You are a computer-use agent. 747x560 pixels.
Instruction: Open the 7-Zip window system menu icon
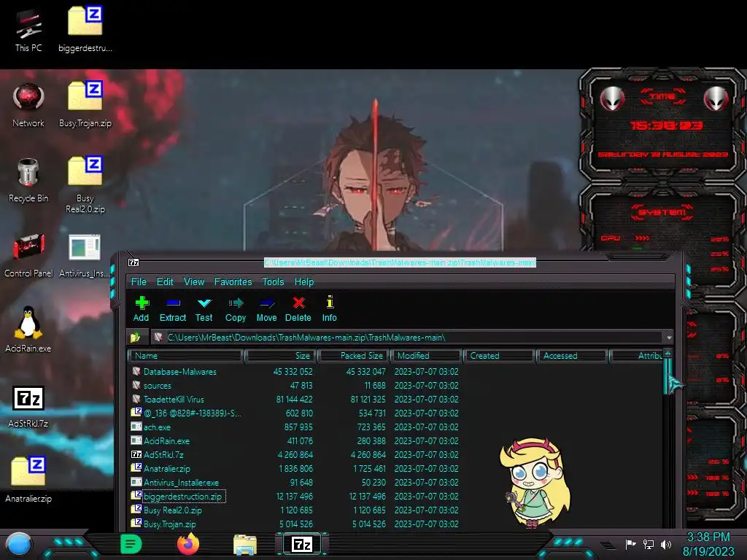point(133,262)
